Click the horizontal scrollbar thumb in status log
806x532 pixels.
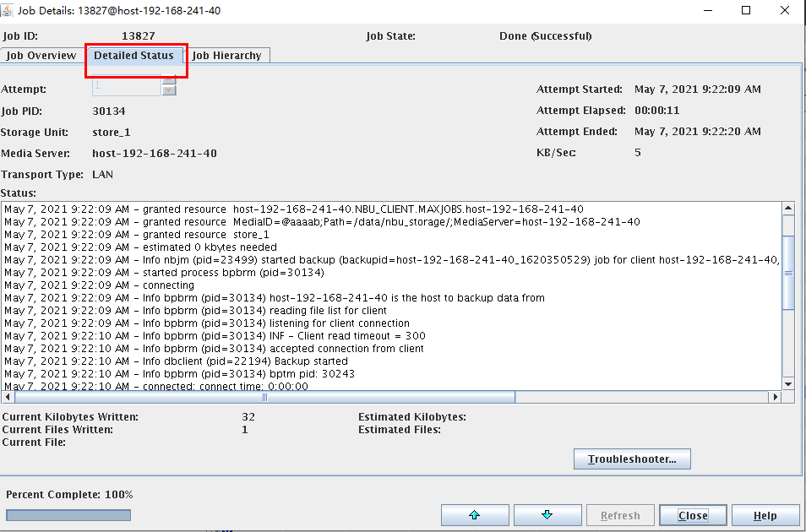pyautogui.click(x=264, y=397)
